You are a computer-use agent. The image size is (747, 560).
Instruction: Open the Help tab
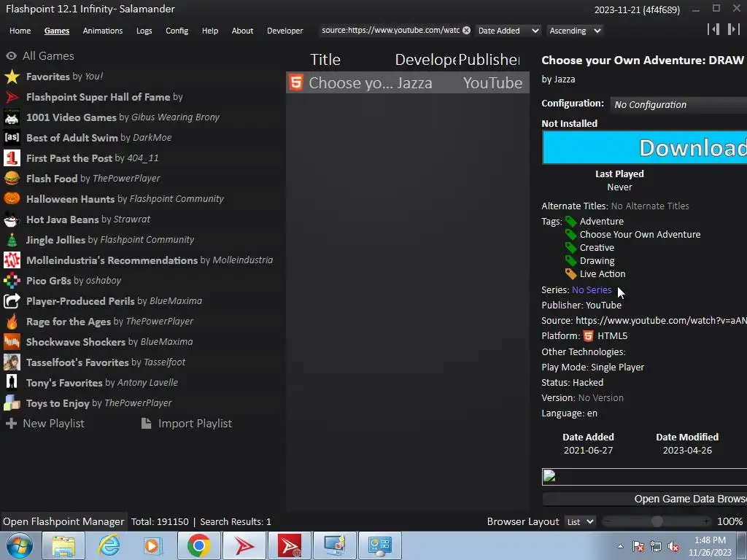209,31
